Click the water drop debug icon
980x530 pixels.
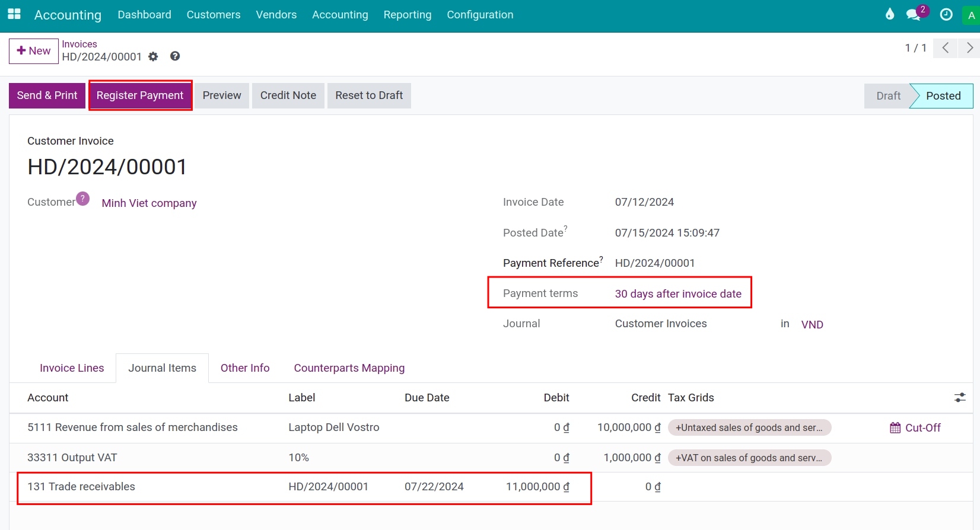(889, 14)
